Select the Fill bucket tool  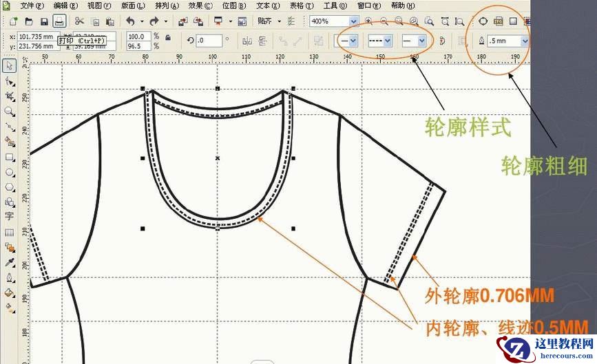click(10, 293)
